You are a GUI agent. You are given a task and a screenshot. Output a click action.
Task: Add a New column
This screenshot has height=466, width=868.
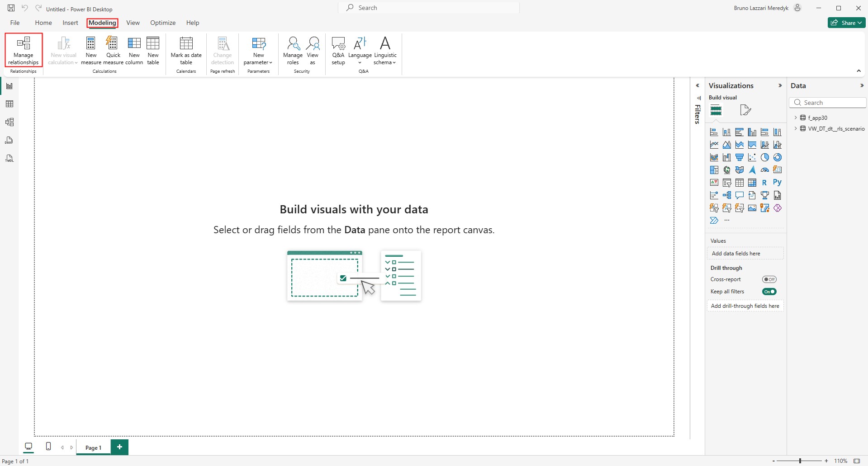tap(134, 50)
